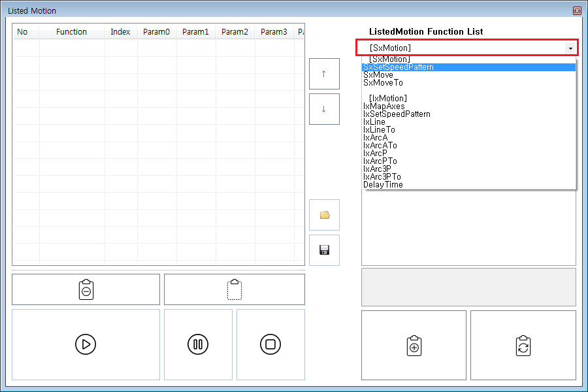Select SxSetSpeedPattern from the dropdown list
Image resolution: width=588 pixels, height=392 pixels.
click(399, 67)
